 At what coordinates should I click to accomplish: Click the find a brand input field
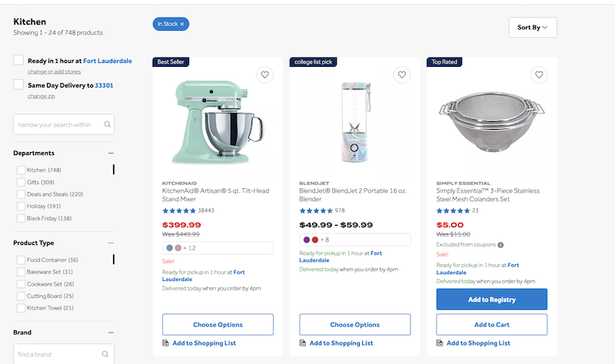coord(58,355)
